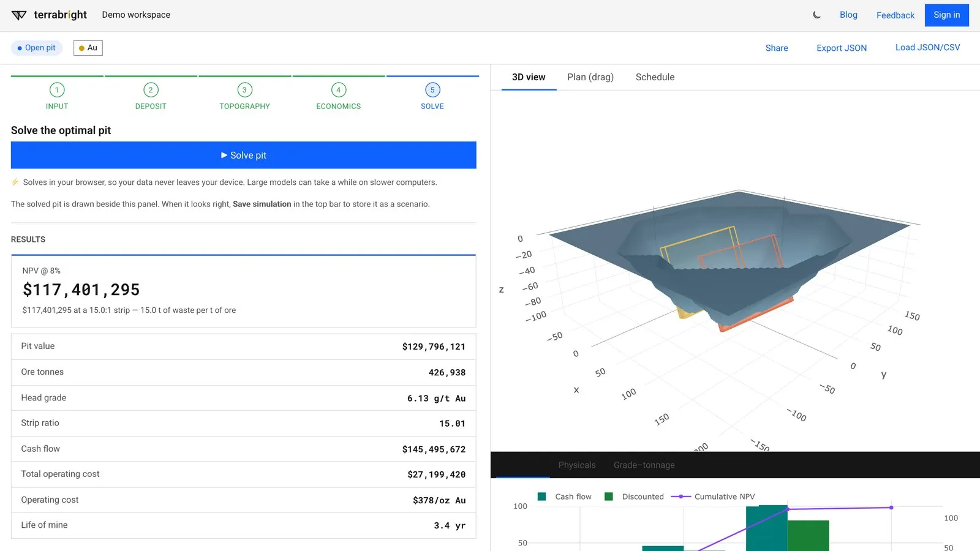This screenshot has width=980, height=551.
Task: Select the Open pit chip
Action: point(37,48)
